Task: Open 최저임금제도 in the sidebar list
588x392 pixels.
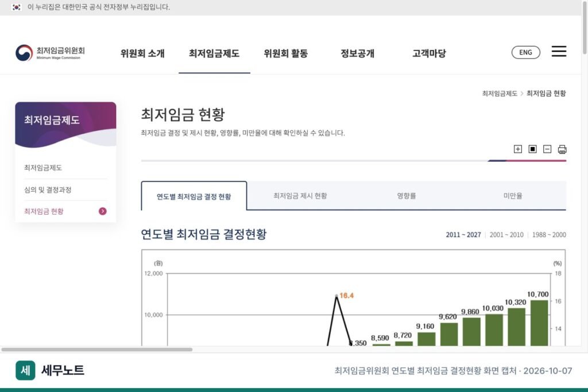Action: point(42,168)
